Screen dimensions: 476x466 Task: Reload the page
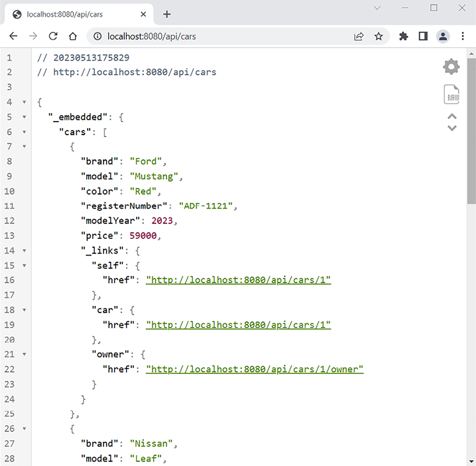coord(53,36)
